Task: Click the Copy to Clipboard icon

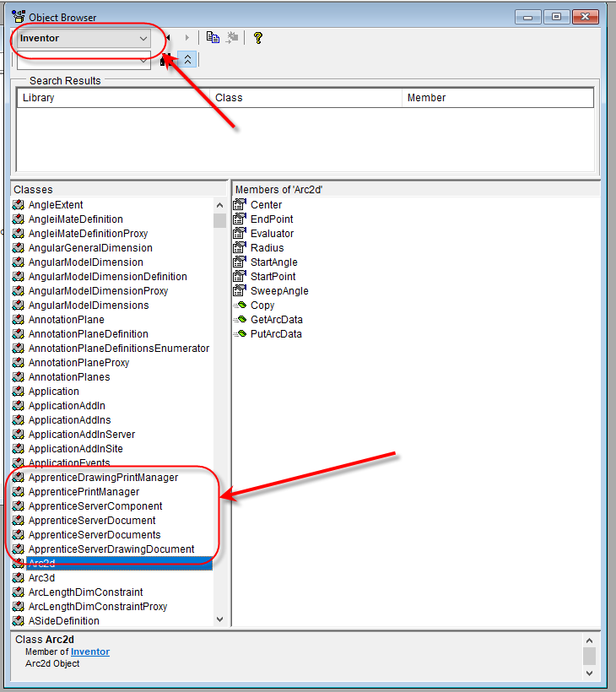Action: tap(213, 38)
